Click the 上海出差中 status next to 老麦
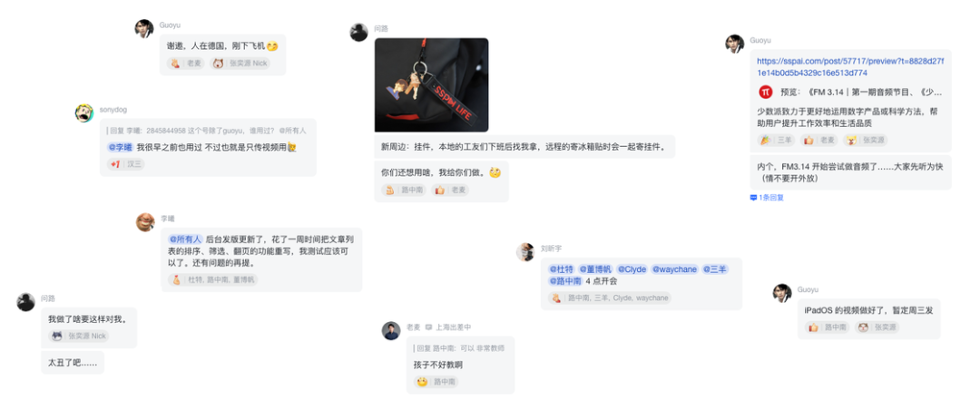This screenshot has width=980, height=420. [x=449, y=327]
